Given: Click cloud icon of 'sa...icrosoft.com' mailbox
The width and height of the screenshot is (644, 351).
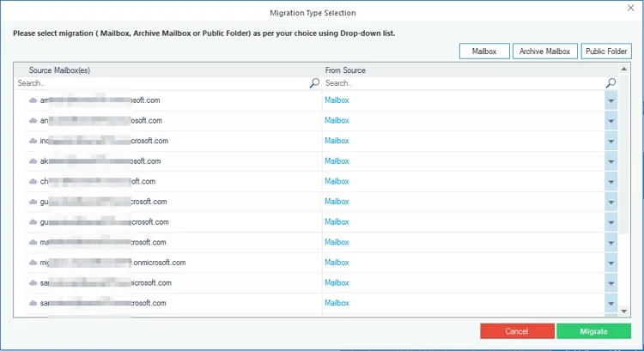Looking at the screenshot, I should pos(33,283).
